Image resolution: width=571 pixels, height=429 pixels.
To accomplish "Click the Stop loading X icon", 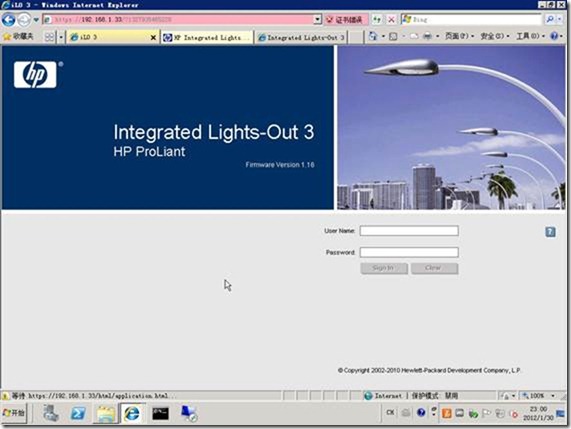I will coord(391,20).
